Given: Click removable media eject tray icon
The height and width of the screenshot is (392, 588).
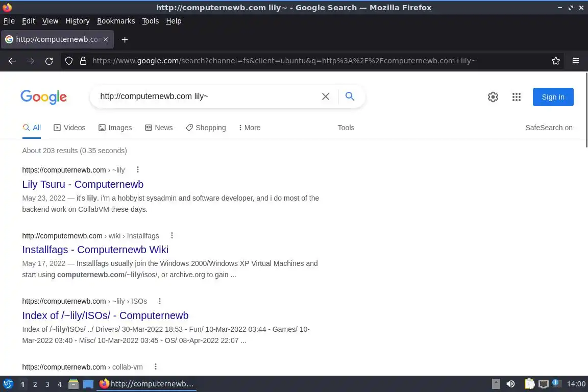Looking at the screenshot, I should tap(496, 384).
